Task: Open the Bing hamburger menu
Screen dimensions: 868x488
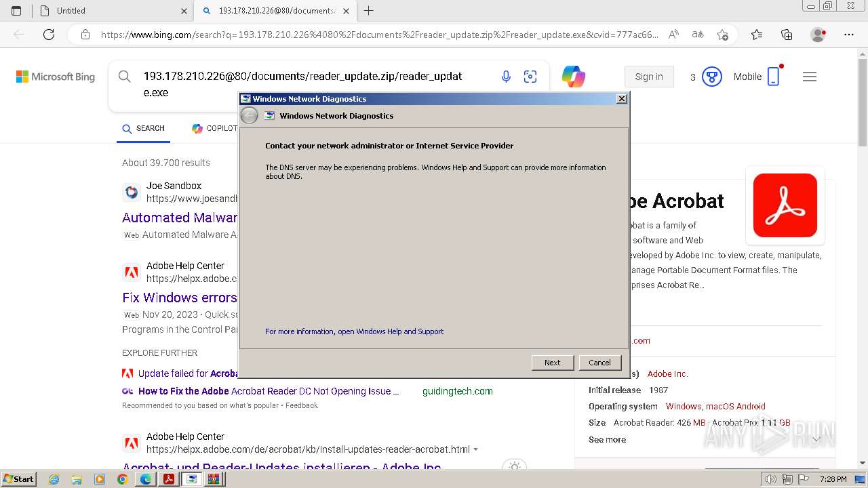Action: pos(810,77)
